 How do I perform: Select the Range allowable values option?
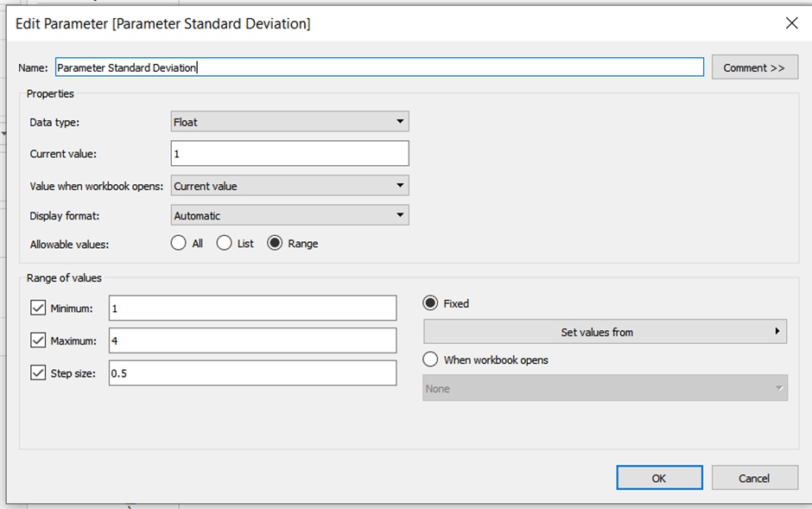(x=276, y=244)
